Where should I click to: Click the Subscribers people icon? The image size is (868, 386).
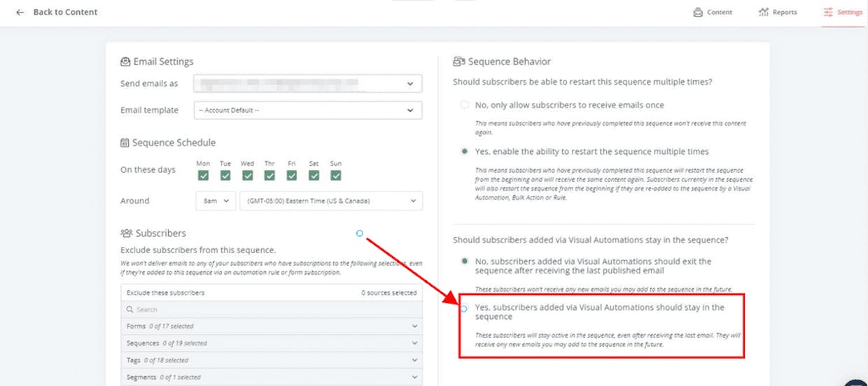click(x=127, y=233)
